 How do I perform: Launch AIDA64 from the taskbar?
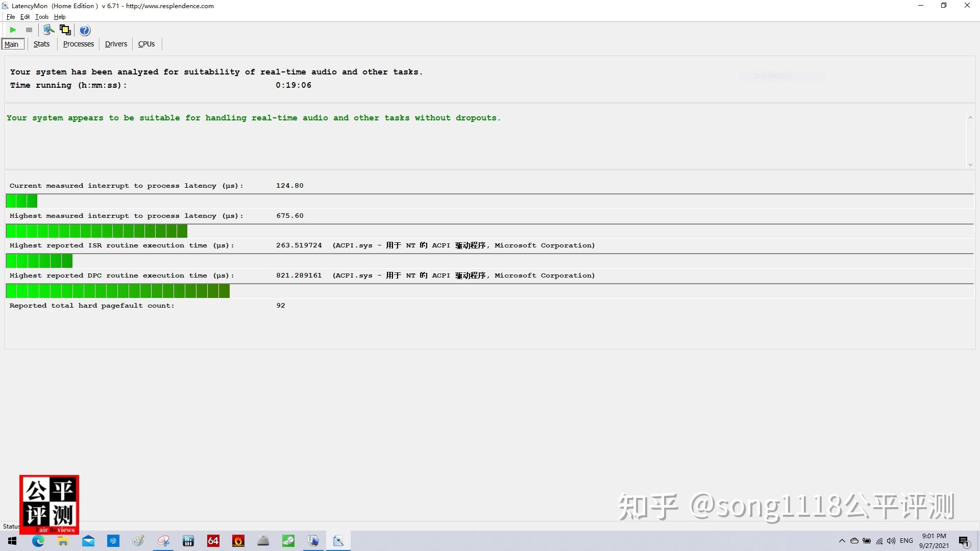point(213,540)
